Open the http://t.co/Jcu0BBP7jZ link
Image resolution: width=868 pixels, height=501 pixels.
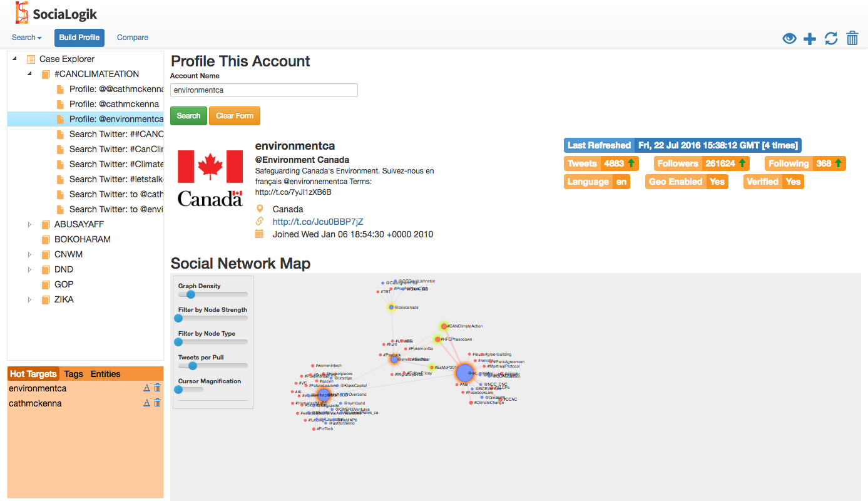318,222
